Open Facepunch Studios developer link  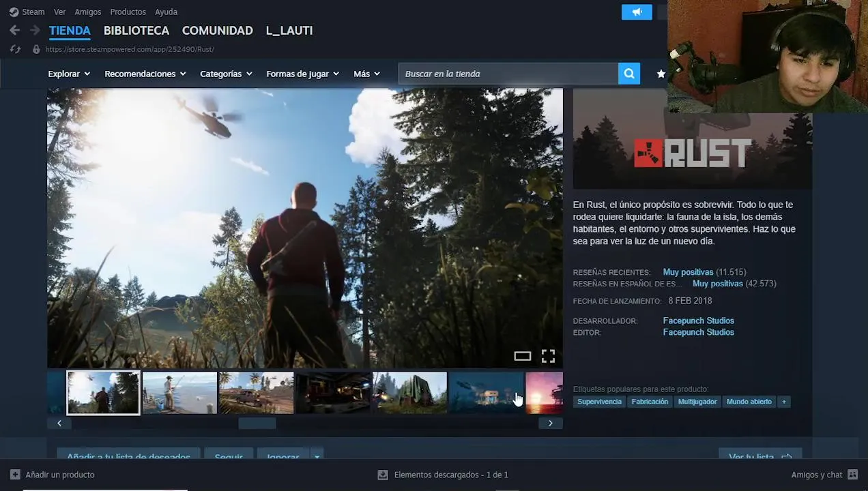pyautogui.click(x=699, y=321)
